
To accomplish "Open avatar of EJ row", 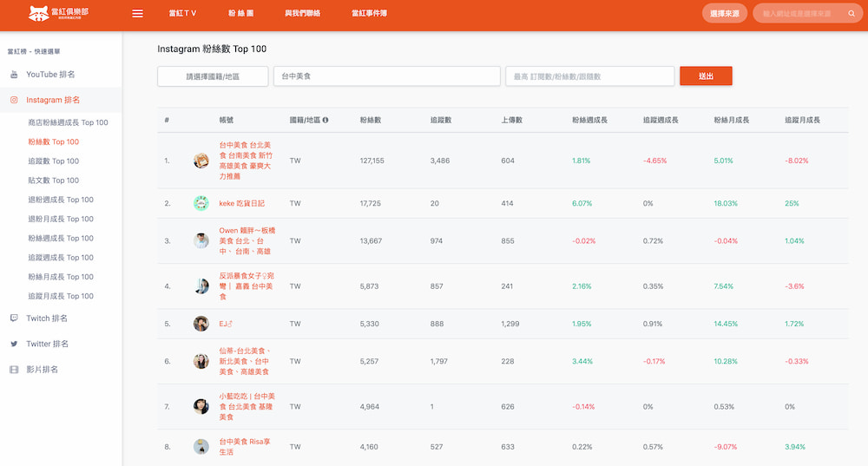I will click(201, 324).
